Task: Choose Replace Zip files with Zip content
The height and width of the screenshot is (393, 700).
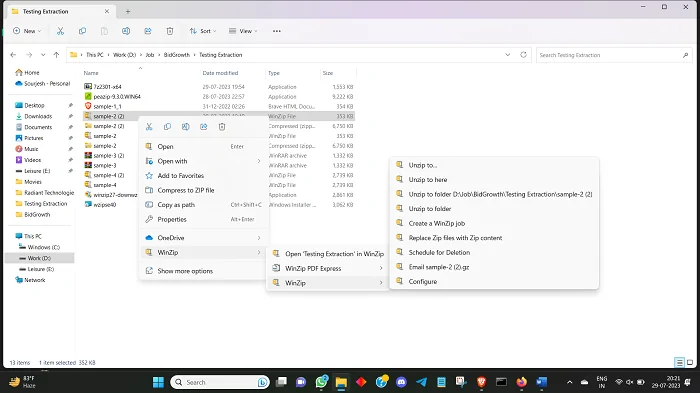Action: (494, 238)
